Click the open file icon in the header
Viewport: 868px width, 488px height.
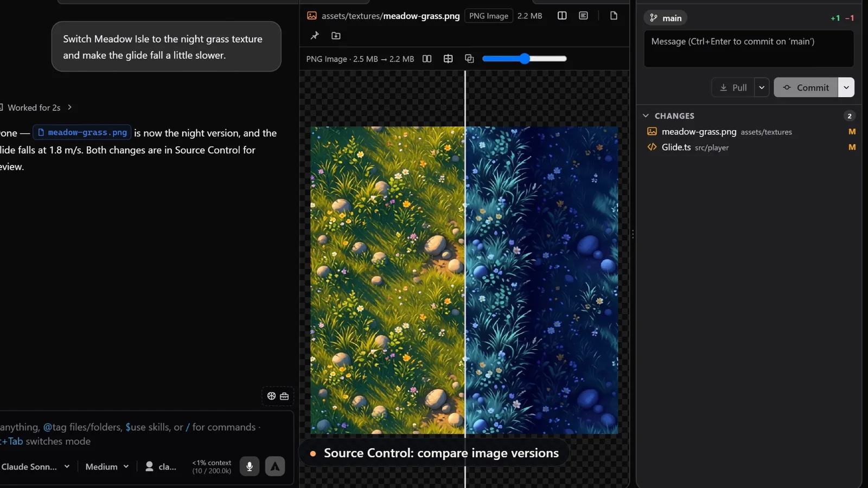pos(614,16)
